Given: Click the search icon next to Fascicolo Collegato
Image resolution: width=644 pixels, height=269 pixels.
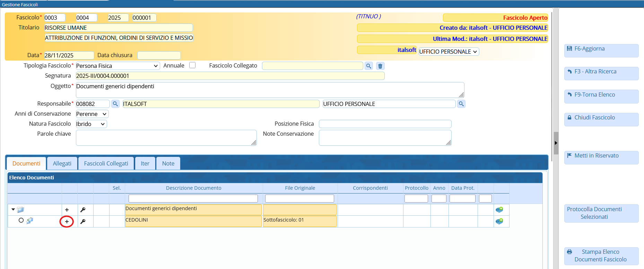Looking at the screenshot, I should pyautogui.click(x=369, y=66).
